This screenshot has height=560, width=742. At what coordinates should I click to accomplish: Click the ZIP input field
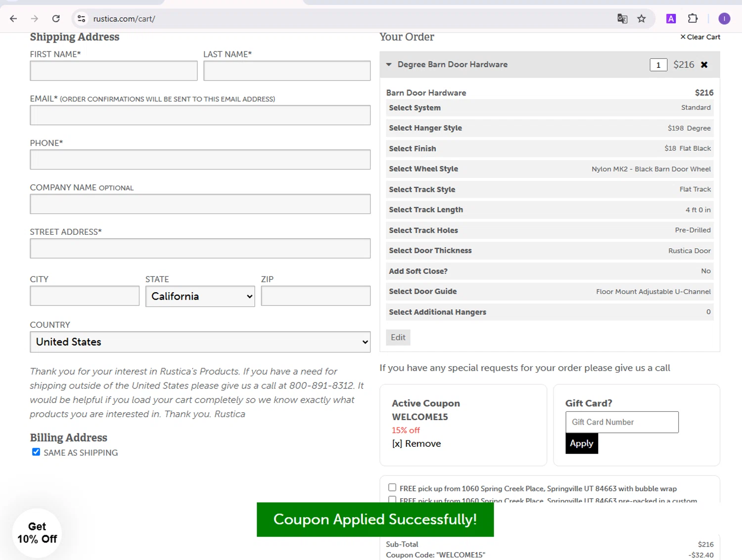316,296
